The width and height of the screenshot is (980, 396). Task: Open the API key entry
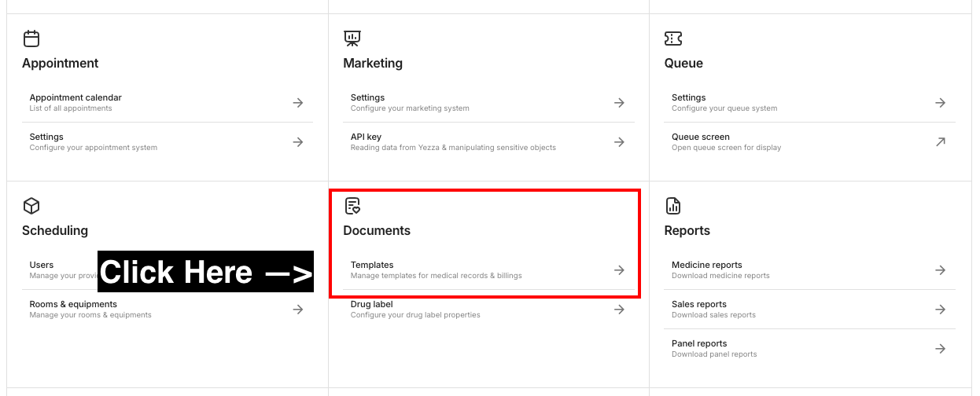click(488, 142)
